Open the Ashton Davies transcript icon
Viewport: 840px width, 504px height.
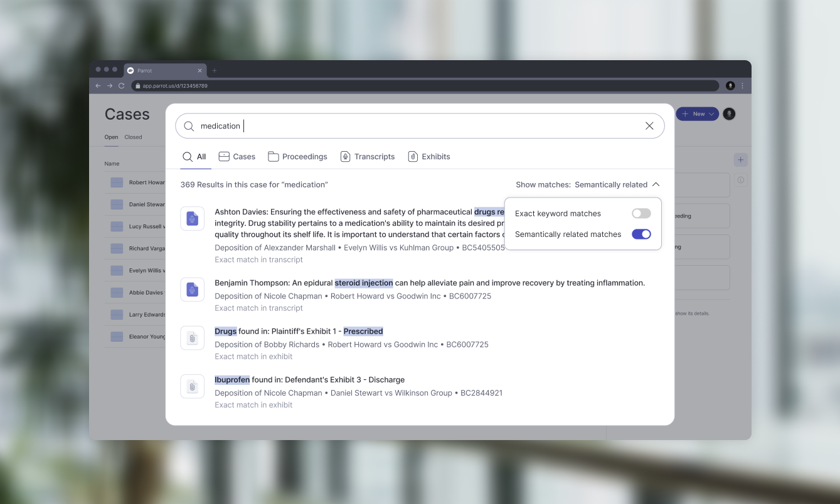click(193, 219)
